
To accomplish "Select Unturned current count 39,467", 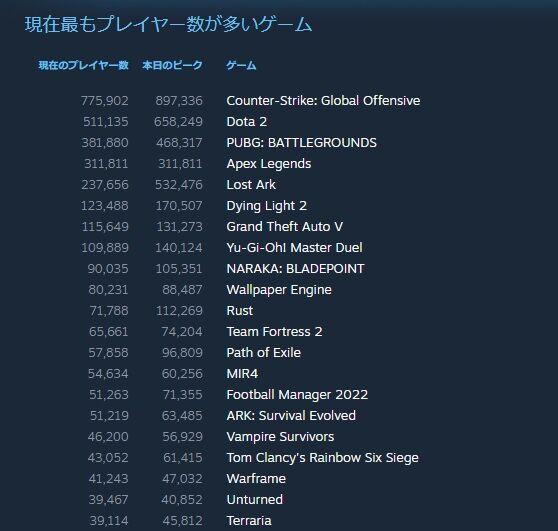I will (109, 500).
